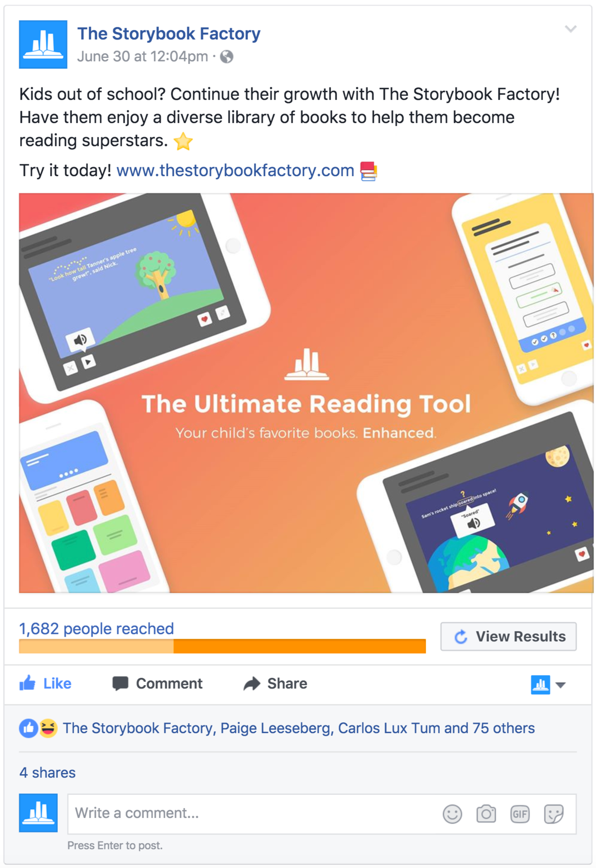Click the blue like reaction icon

point(29,728)
